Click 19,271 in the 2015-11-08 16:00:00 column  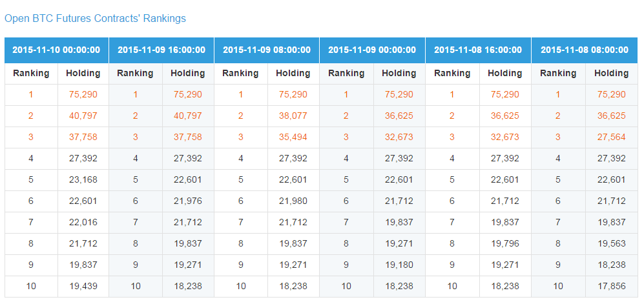(x=504, y=265)
